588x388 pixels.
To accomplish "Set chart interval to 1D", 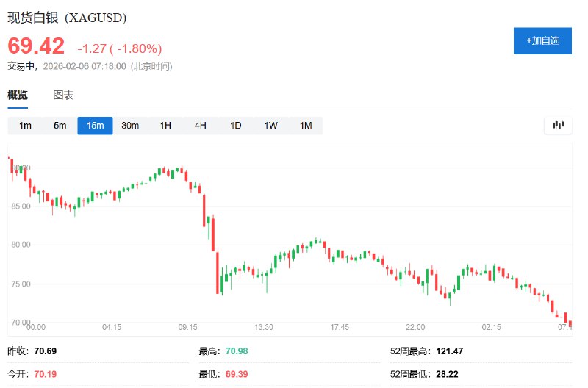I will 235,126.
